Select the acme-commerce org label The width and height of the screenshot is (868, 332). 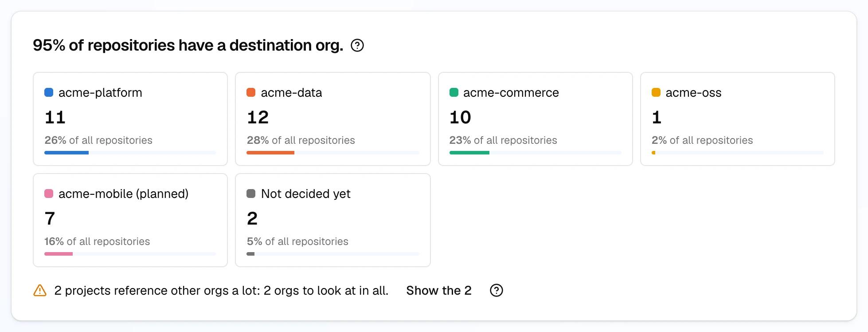coord(511,92)
